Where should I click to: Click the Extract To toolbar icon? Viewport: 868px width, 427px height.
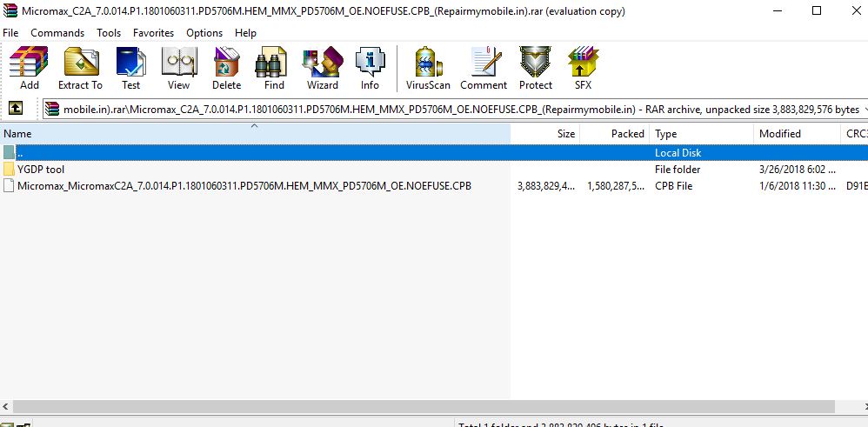(81, 68)
